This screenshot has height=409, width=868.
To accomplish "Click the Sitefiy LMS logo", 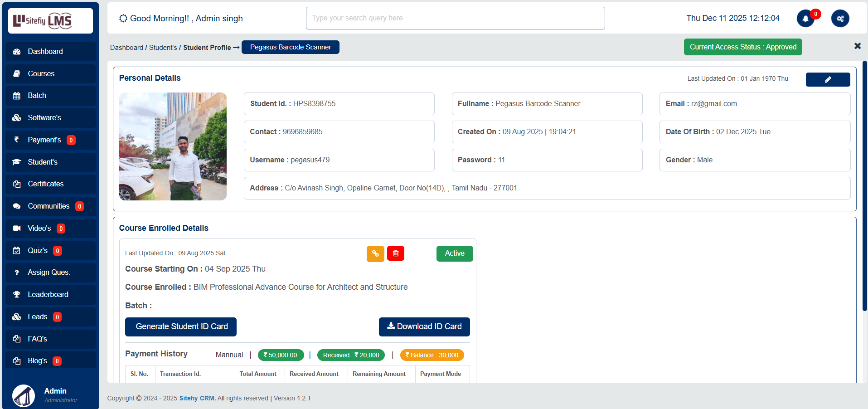I will (x=50, y=21).
